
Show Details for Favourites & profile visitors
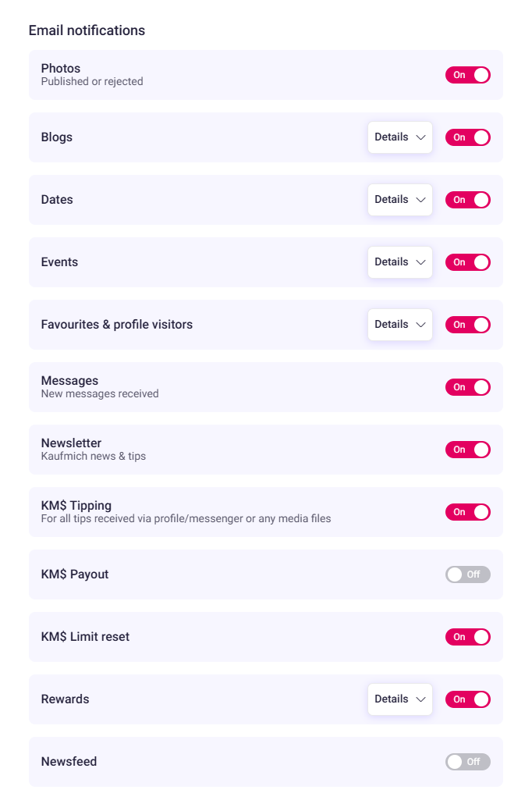pos(399,324)
